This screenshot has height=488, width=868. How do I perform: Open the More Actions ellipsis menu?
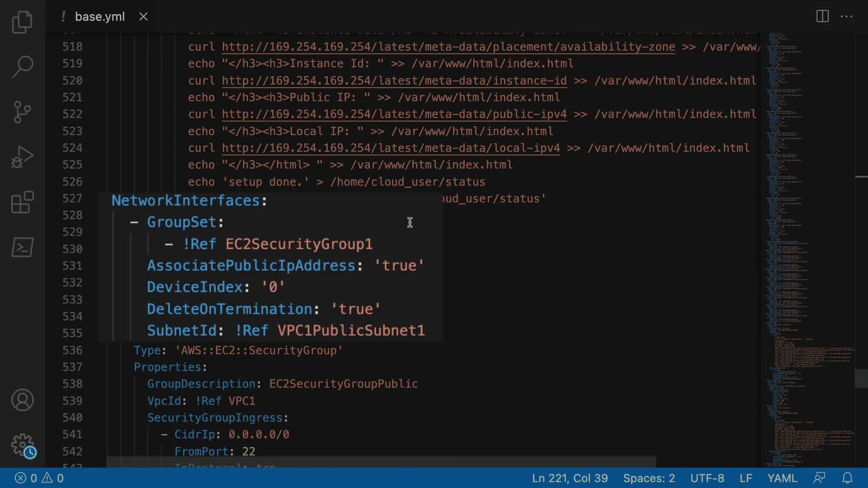click(846, 17)
